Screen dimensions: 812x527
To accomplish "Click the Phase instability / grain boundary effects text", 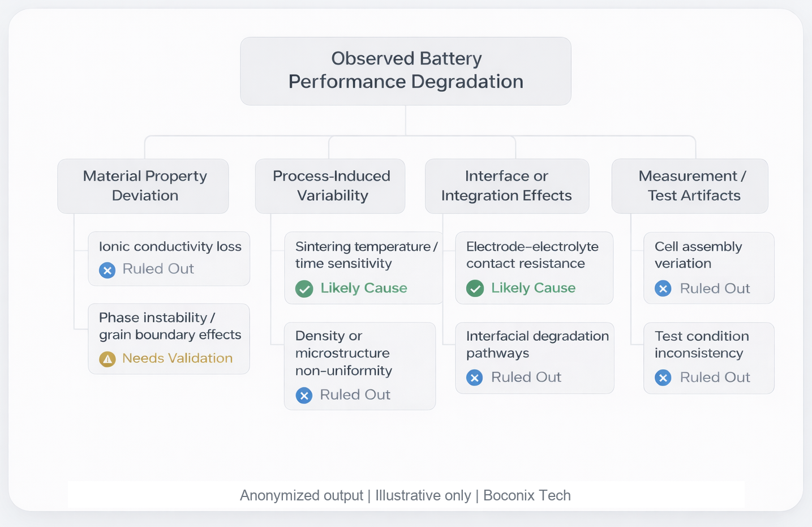I will (x=170, y=326).
